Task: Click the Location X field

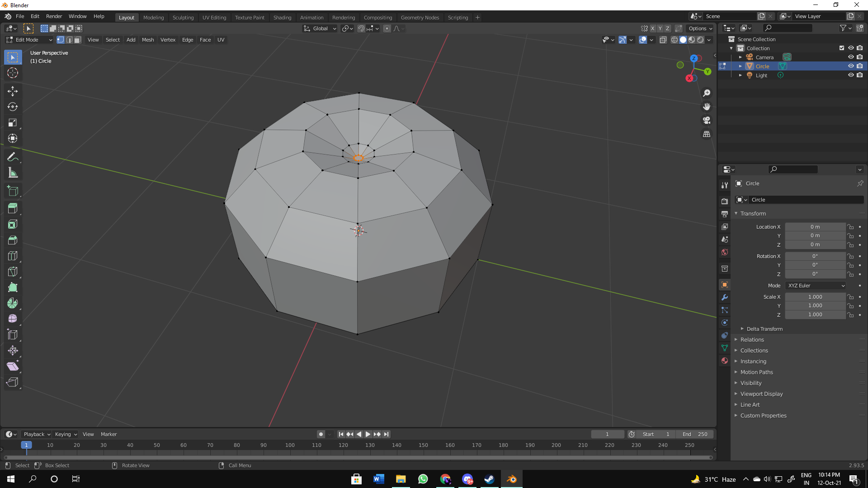Action: tap(815, 227)
